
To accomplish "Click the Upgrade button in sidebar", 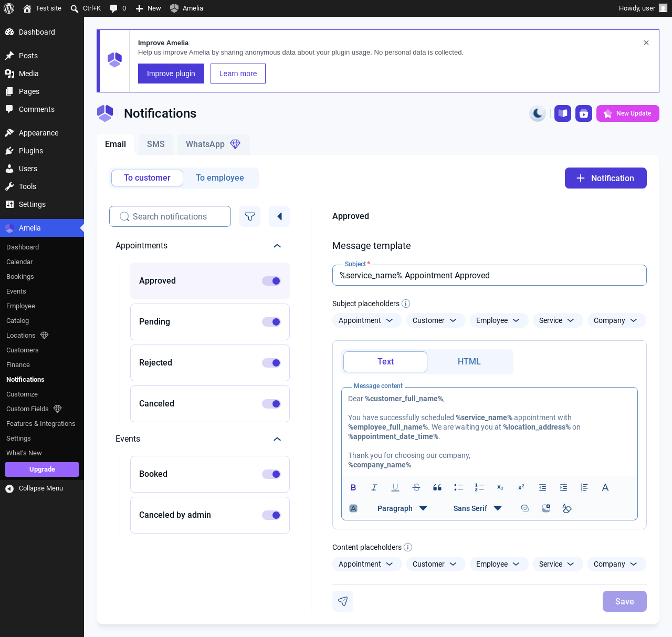I will click(x=42, y=469).
